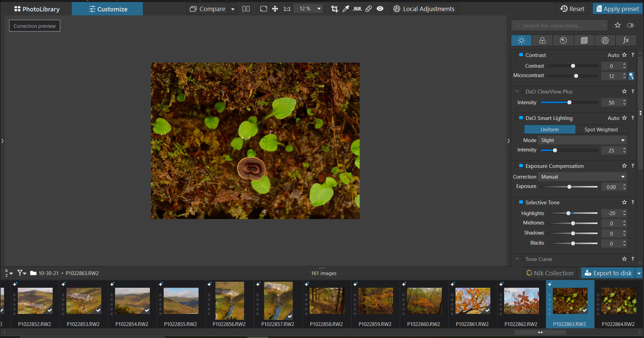This screenshot has height=338, width=644.
Task: Select the Repair bandage tool
Action: (x=369, y=9)
